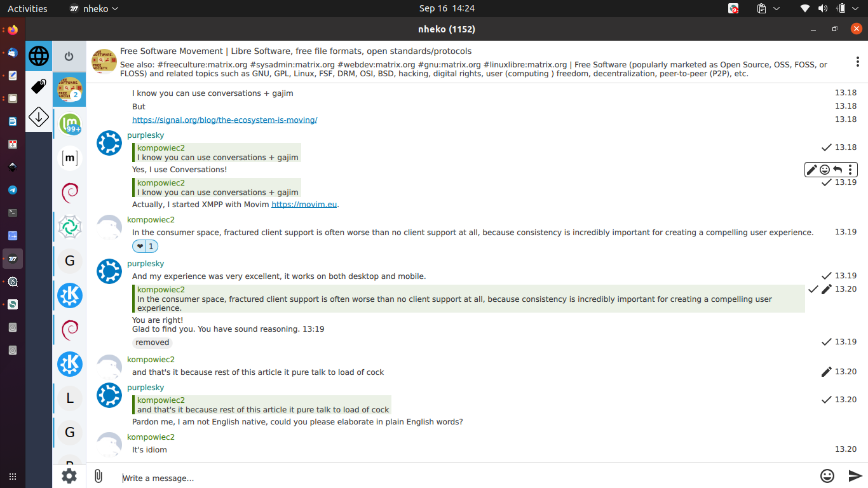Open the signal.org ecosystem-is-moving link
868x488 pixels.
tap(224, 119)
